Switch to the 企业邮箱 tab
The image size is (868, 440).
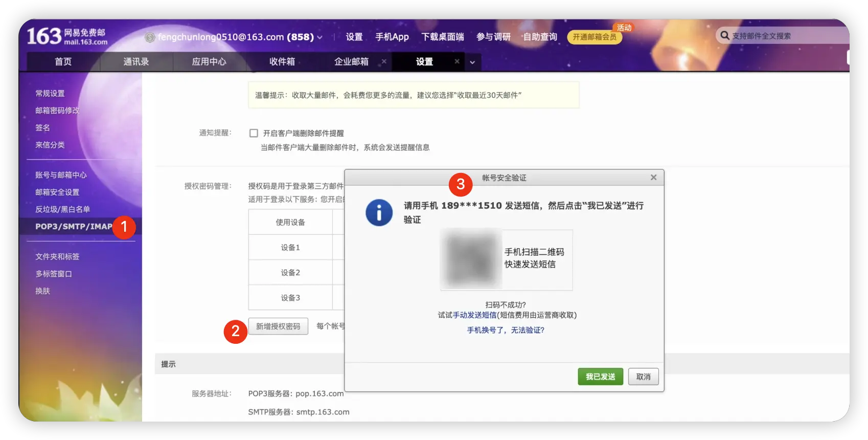tap(351, 61)
